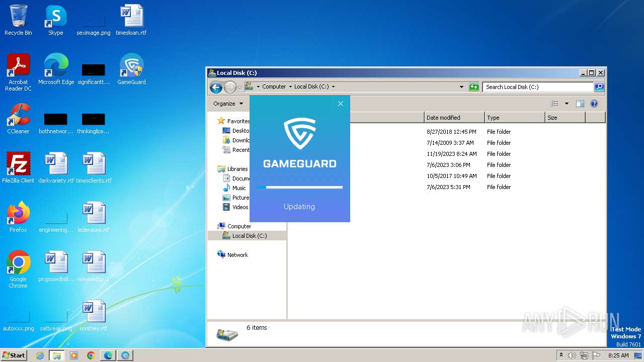
Task: Focus the Search Local Disk (C:) field
Action: click(x=538, y=87)
